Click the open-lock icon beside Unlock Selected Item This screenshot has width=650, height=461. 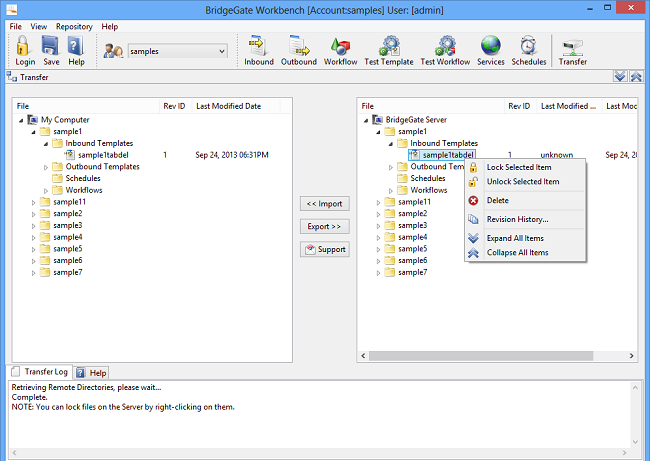(473, 182)
